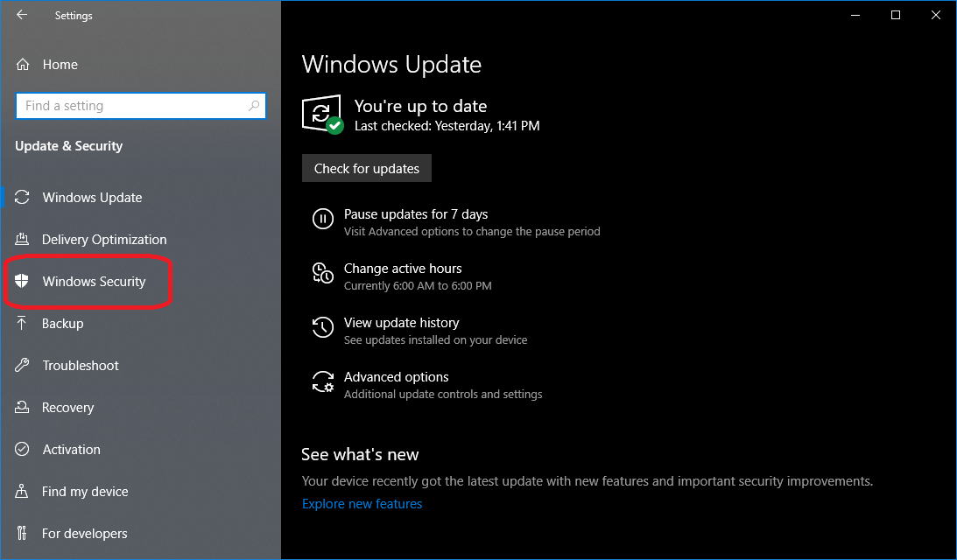Close the Settings window

(x=936, y=15)
